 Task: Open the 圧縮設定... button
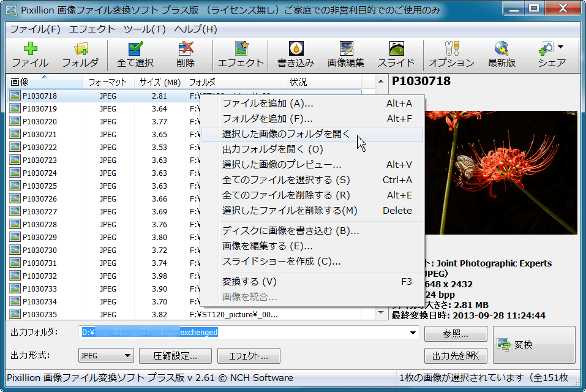(x=175, y=356)
